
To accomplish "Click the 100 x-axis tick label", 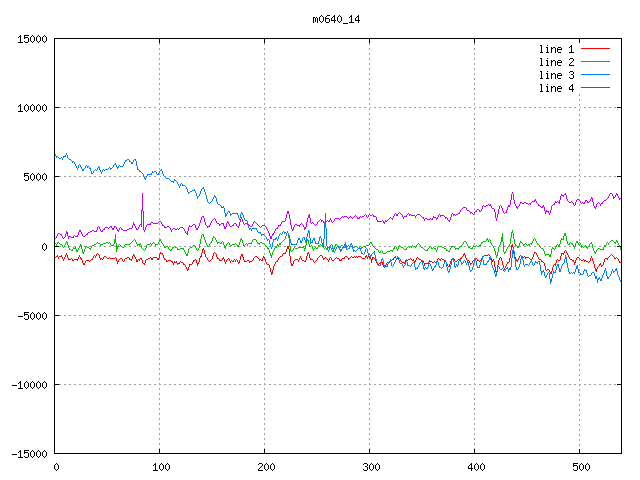I will [160, 466].
